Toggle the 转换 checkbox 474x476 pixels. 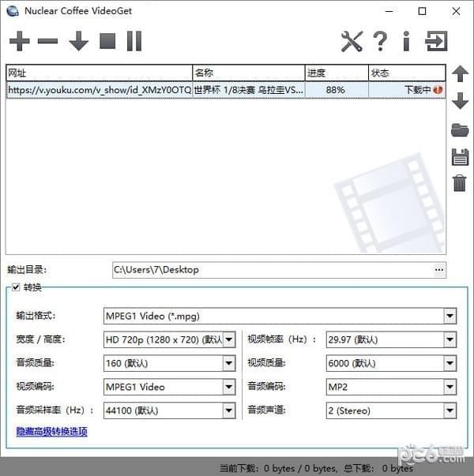[x=16, y=287]
